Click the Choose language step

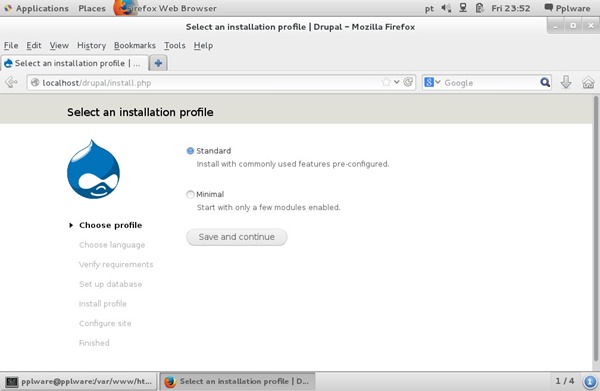(x=112, y=245)
